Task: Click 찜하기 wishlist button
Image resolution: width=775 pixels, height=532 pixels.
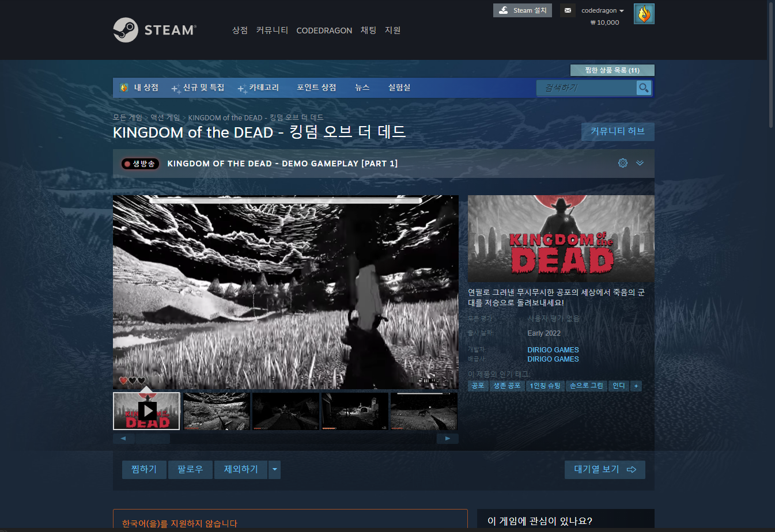Action: point(144,470)
